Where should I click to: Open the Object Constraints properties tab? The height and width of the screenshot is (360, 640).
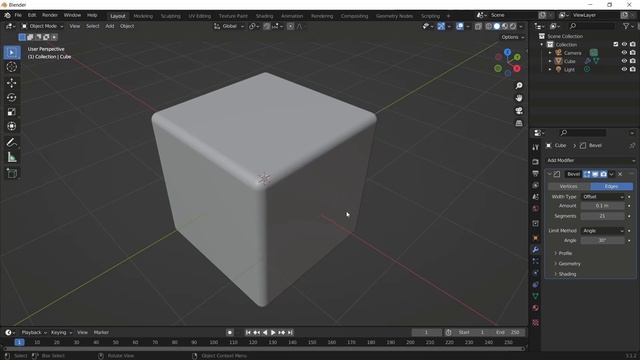(x=536, y=285)
